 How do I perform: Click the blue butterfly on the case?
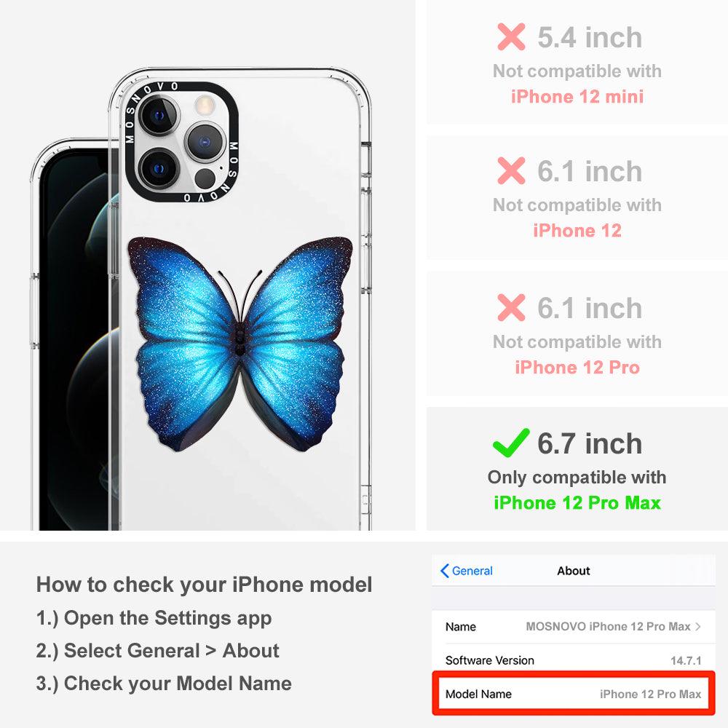pos(240,344)
